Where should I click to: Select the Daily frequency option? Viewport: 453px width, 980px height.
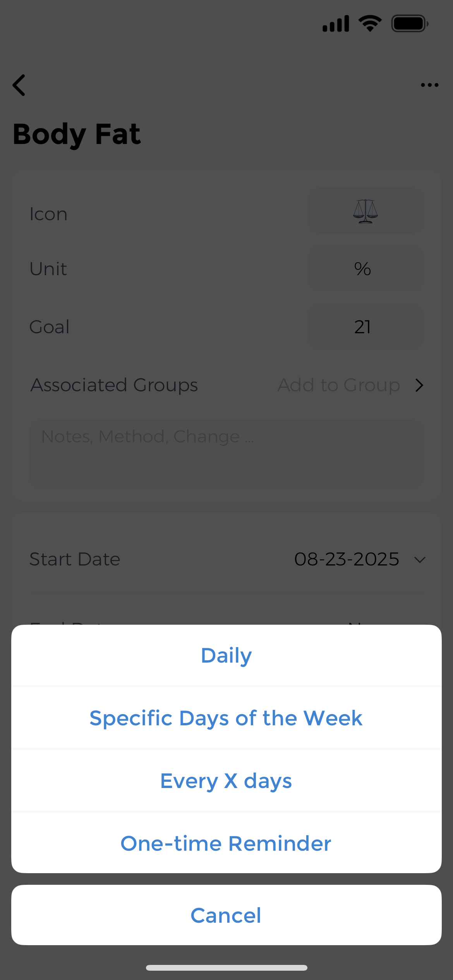226,656
